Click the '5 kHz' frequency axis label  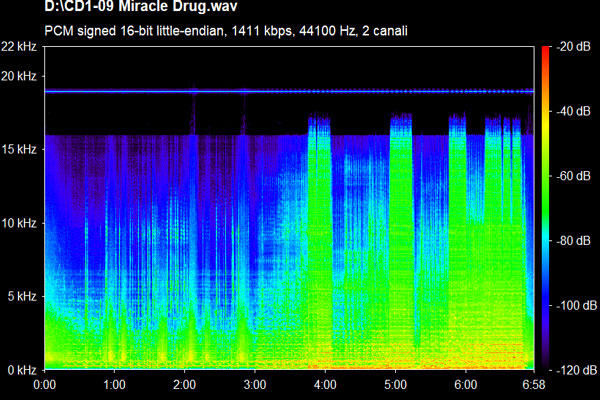(22, 296)
